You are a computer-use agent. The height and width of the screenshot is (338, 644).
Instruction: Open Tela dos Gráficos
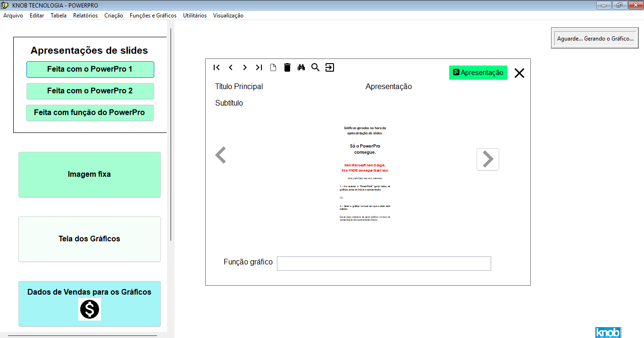coord(90,239)
